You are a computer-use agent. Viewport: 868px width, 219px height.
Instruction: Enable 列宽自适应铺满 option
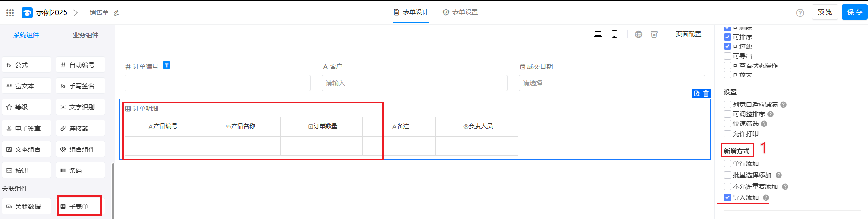(727, 104)
